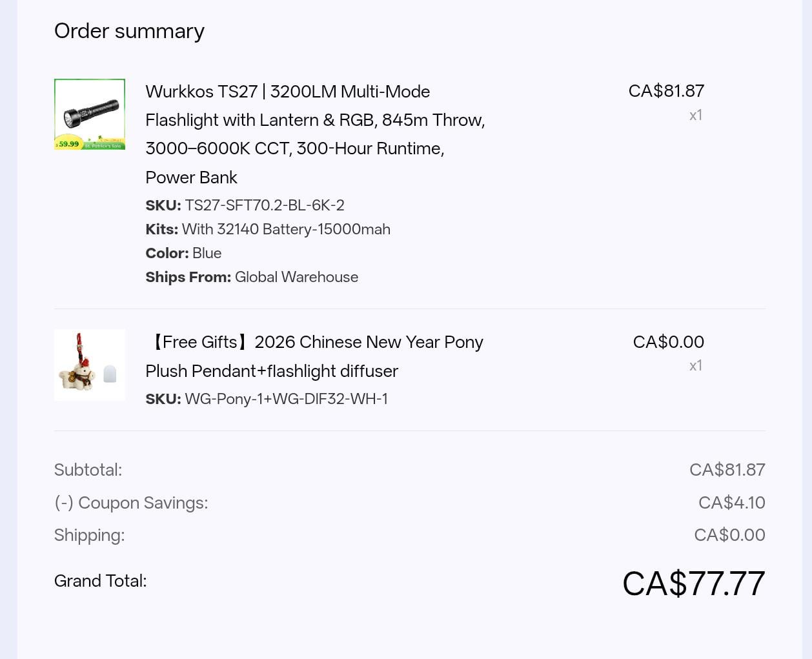Click the Grand Total label
Image resolution: width=812 pixels, height=659 pixels.
click(x=100, y=581)
